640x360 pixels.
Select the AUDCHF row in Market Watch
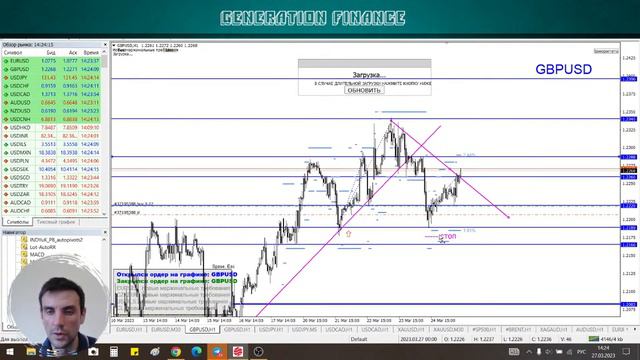click(51, 211)
